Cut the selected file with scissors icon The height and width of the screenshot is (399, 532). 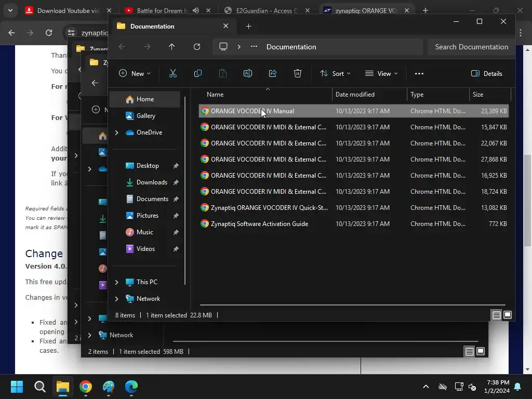tap(172, 73)
